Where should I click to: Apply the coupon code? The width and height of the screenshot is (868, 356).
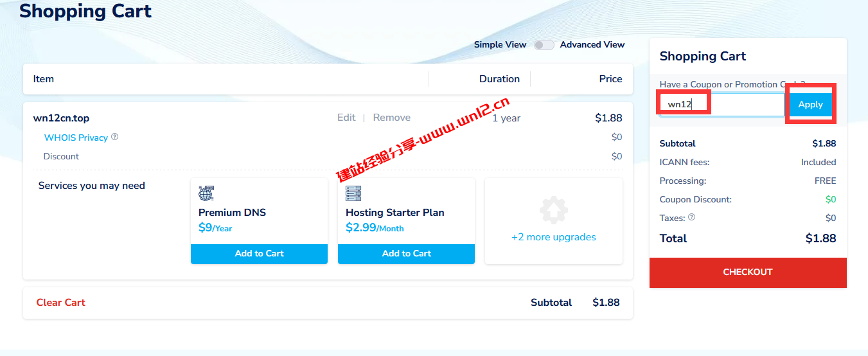(810, 105)
